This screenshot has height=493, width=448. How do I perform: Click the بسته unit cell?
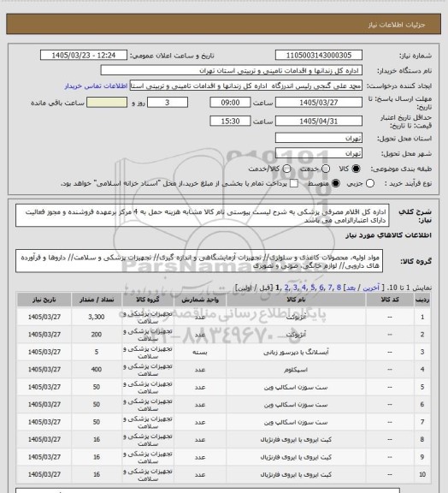tap(200, 352)
